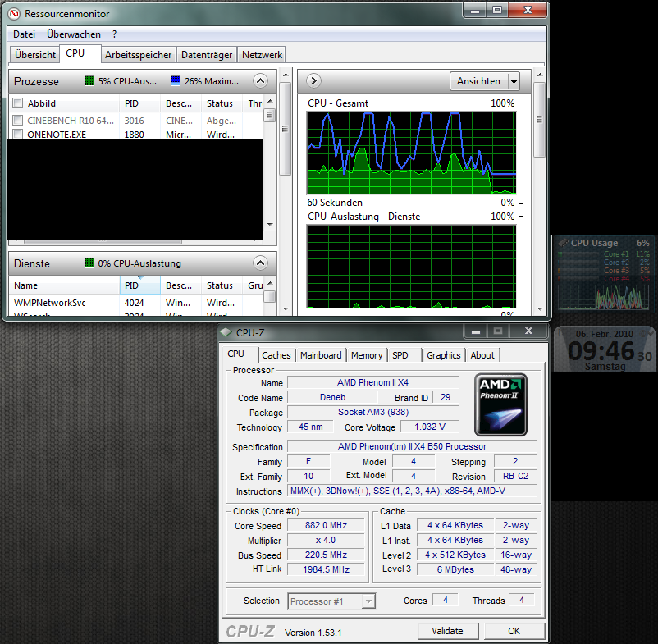Screen dimensions: 658x644
Task: Click the Core Speed value 882.0 MHz
Action: pos(326,525)
